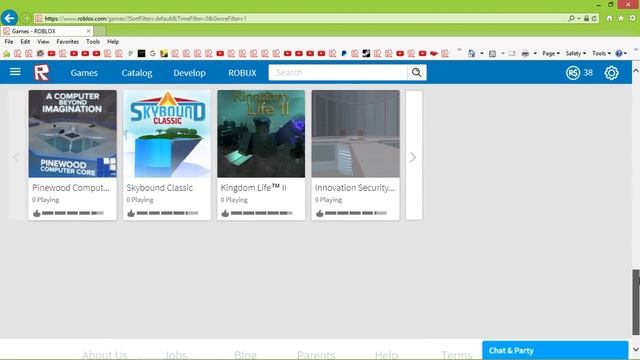This screenshot has height=360, width=640.
Task: Select the Games - ROBLOX browser tab
Action: tap(47, 31)
